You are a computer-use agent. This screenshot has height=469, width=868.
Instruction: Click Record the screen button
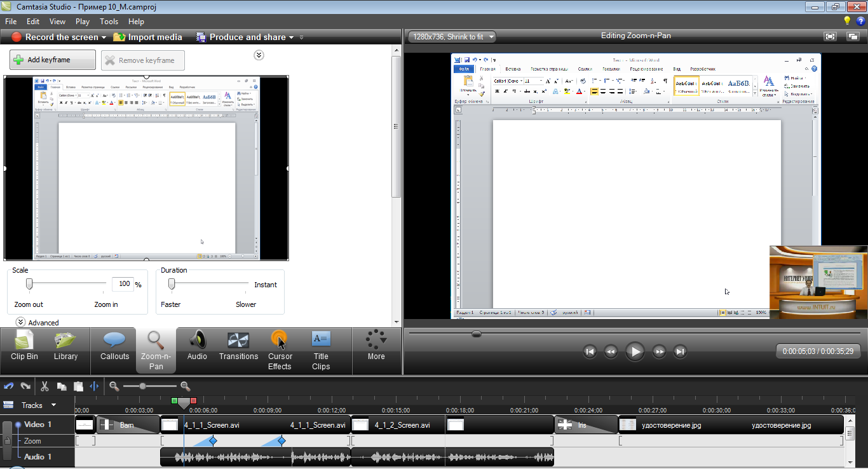click(55, 37)
